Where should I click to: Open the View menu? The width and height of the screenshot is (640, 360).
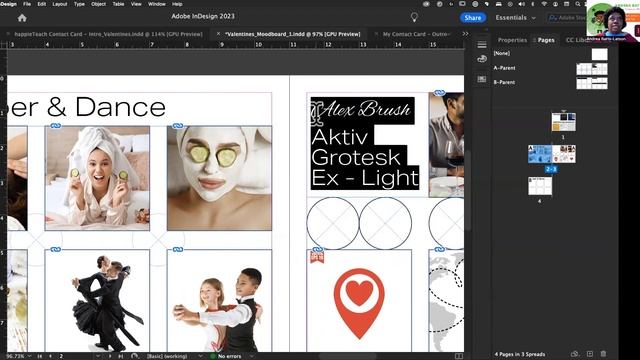coord(136,4)
